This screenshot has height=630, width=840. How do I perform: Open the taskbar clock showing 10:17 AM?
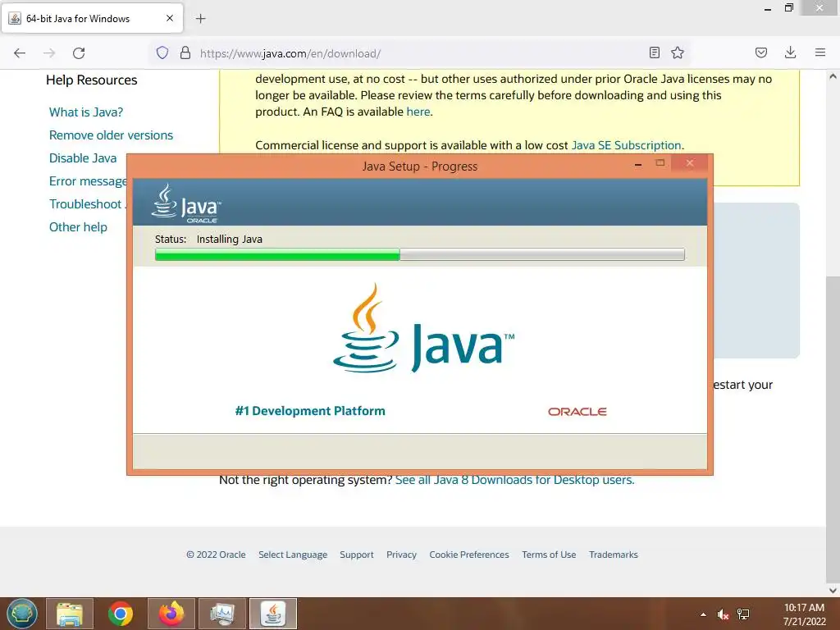click(x=804, y=614)
